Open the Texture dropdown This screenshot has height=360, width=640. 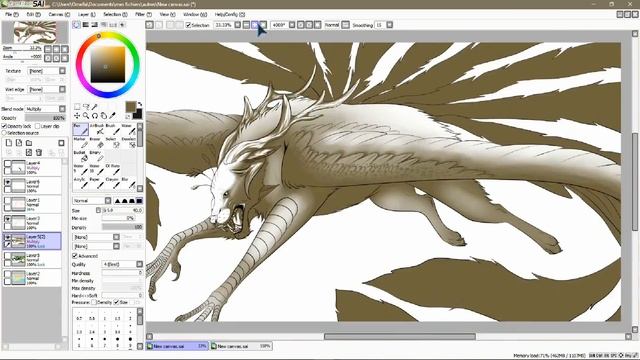pyautogui.click(x=47, y=71)
